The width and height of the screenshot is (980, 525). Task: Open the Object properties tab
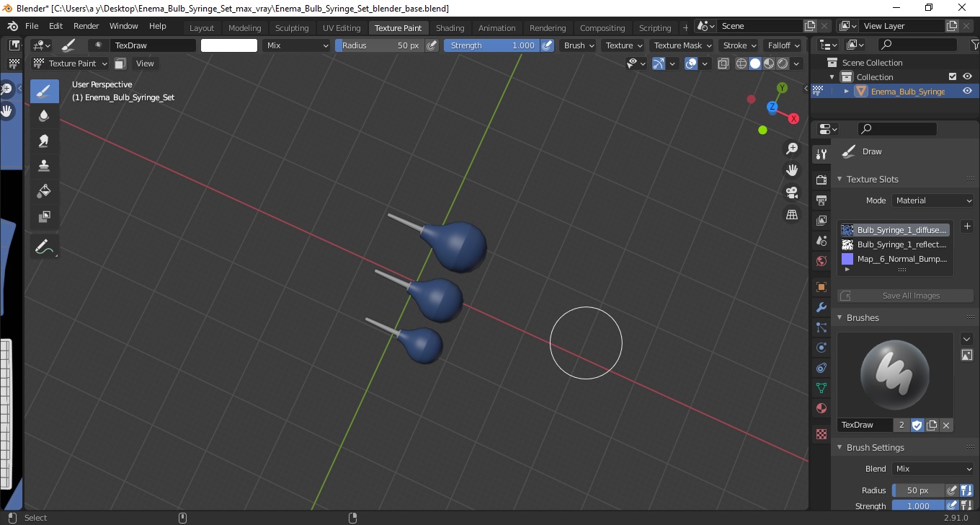(821, 287)
